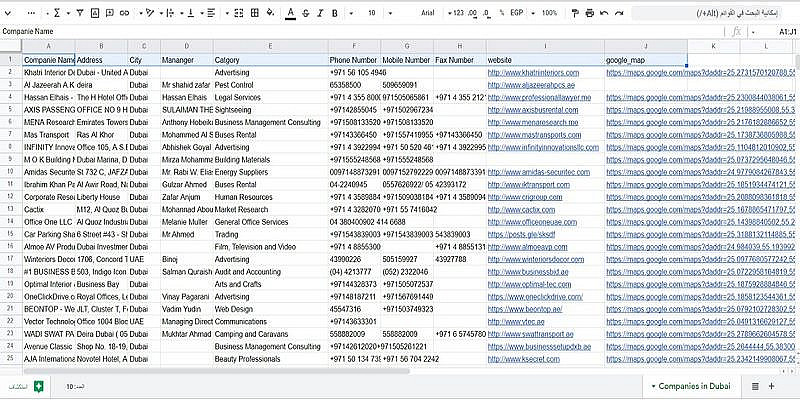The image size is (800, 400).
Task: Create a filter with the funnel icon
Action: 80,13
